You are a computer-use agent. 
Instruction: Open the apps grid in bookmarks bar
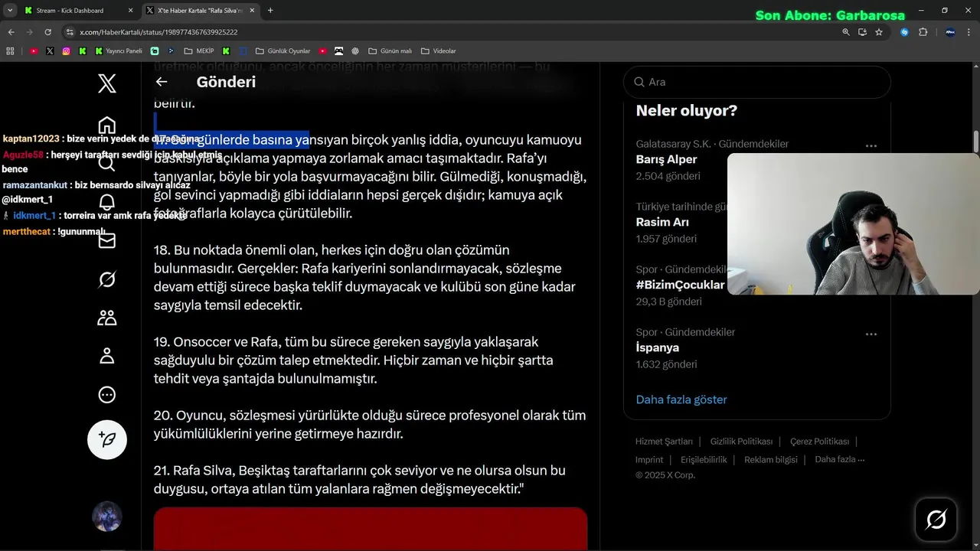pos(10,51)
